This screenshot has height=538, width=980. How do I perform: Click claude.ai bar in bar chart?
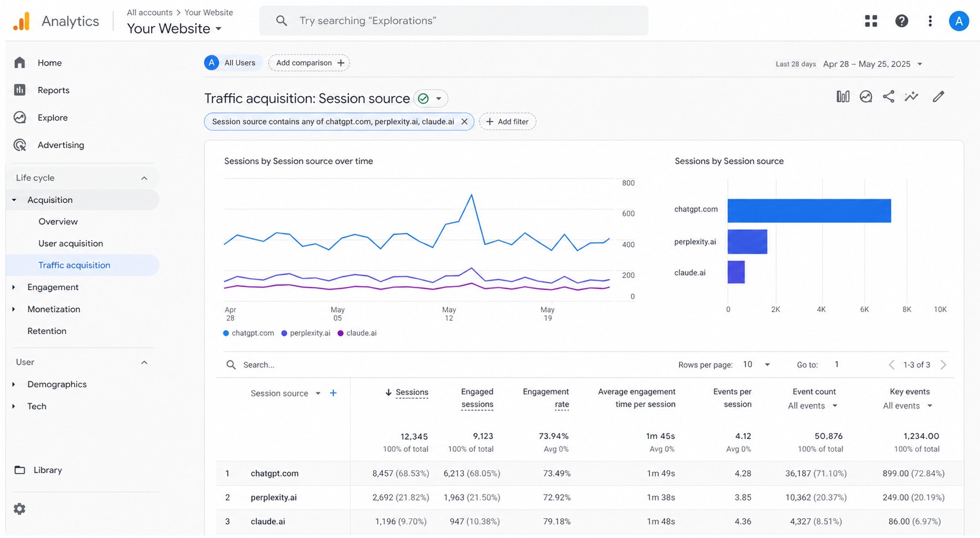click(x=736, y=272)
